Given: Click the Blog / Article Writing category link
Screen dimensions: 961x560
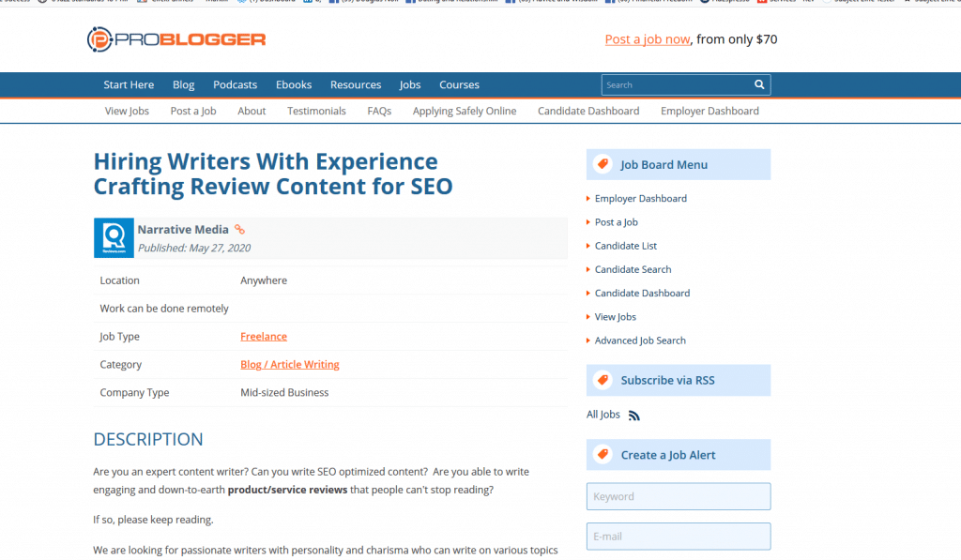Looking at the screenshot, I should coord(290,364).
